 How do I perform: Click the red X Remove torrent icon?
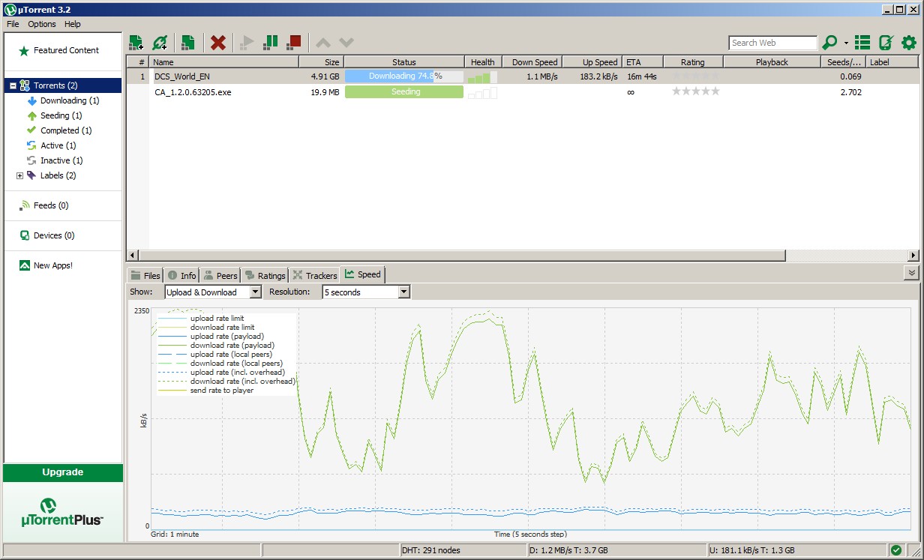click(x=218, y=43)
